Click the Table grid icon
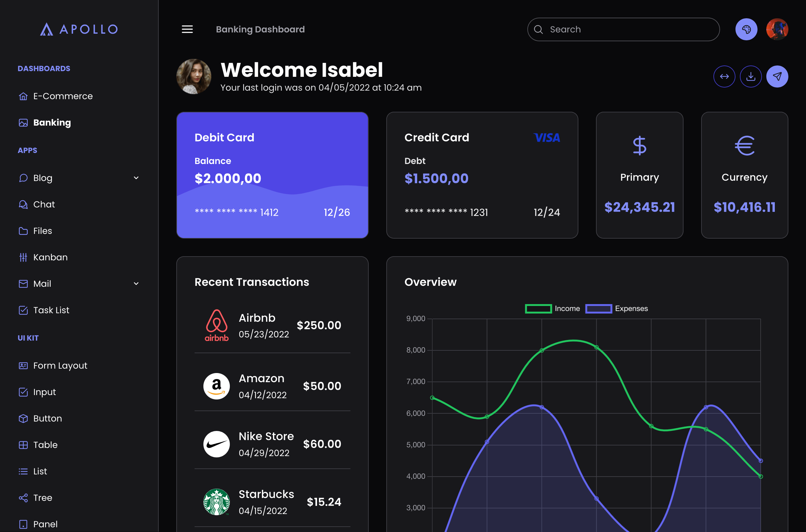806x532 pixels. pos(23,445)
